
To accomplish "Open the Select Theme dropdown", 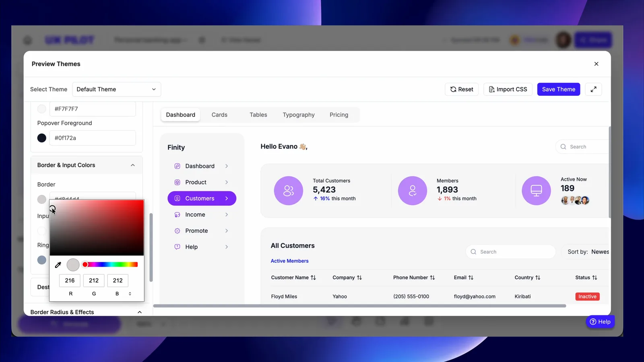I will 117,89.
